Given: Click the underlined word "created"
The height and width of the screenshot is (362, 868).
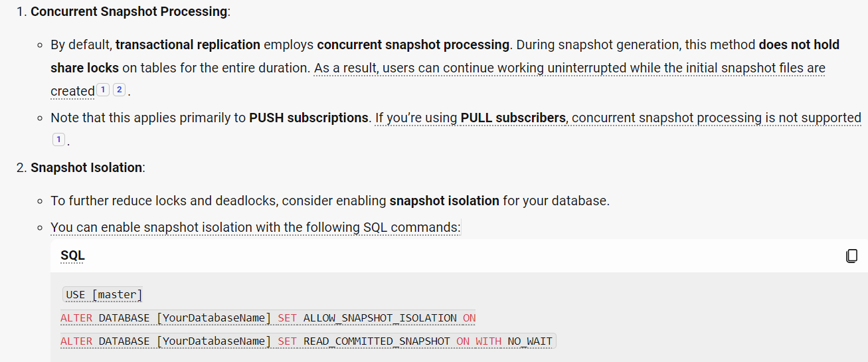Looking at the screenshot, I should tap(72, 91).
